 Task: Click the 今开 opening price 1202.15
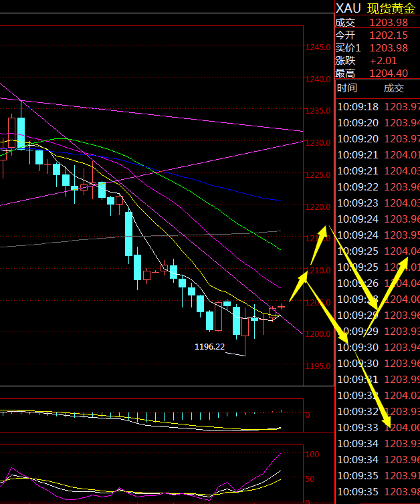389,35
